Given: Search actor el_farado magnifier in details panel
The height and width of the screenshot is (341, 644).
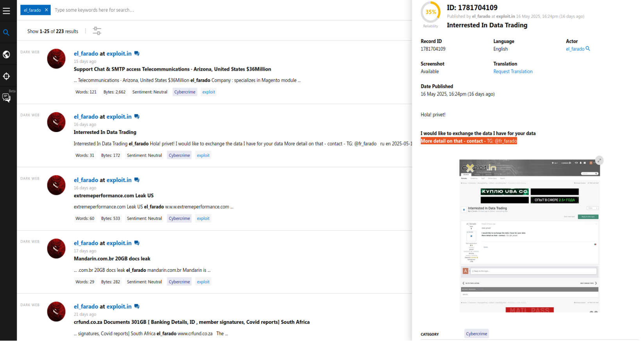Looking at the screenshot, I should click(588, 49).
